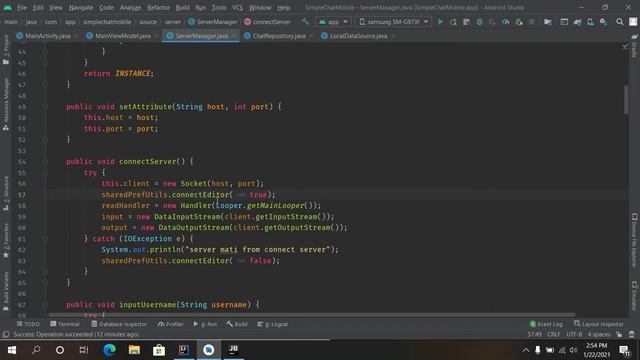Viewport: 640px width, 360px height.
Task: Open the Structure tool window sidebar button
Action: click(6, 194)
